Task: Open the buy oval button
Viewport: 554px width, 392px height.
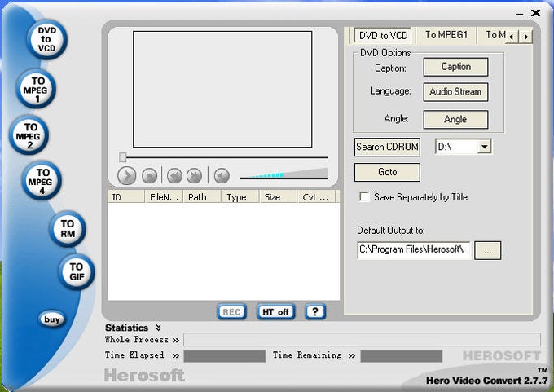Action: click(51, 319)
